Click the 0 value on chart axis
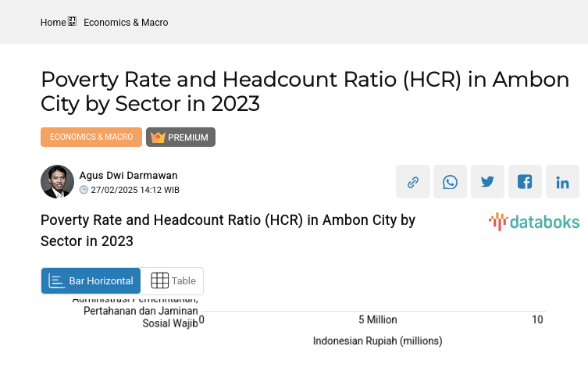 coord(201,319)
